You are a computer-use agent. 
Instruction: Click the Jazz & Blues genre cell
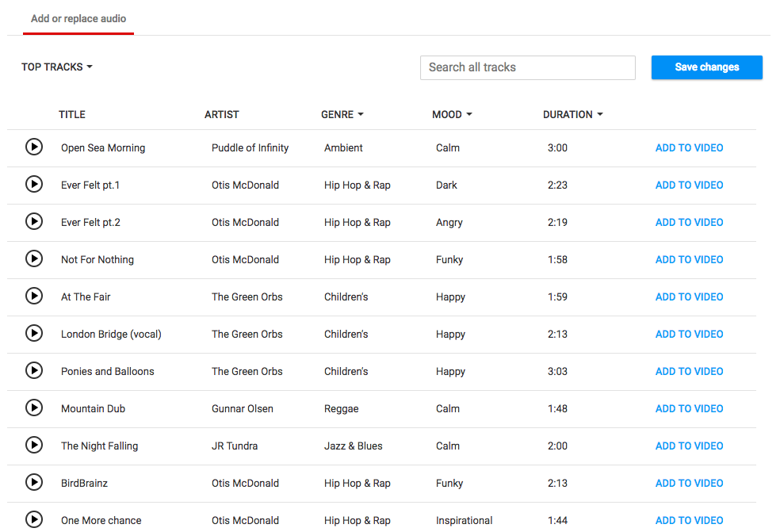(x=354, y=446)
